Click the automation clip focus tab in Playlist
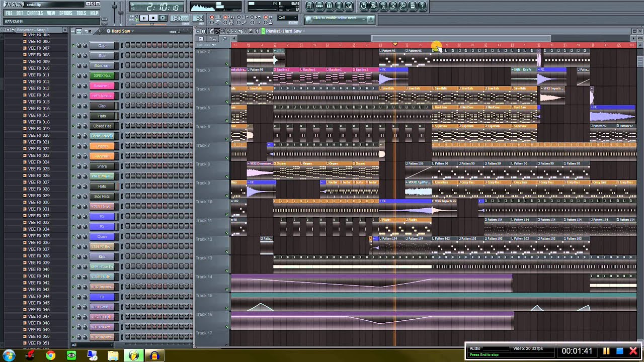Screen dimensions: 644x362 tap(213, 39)
